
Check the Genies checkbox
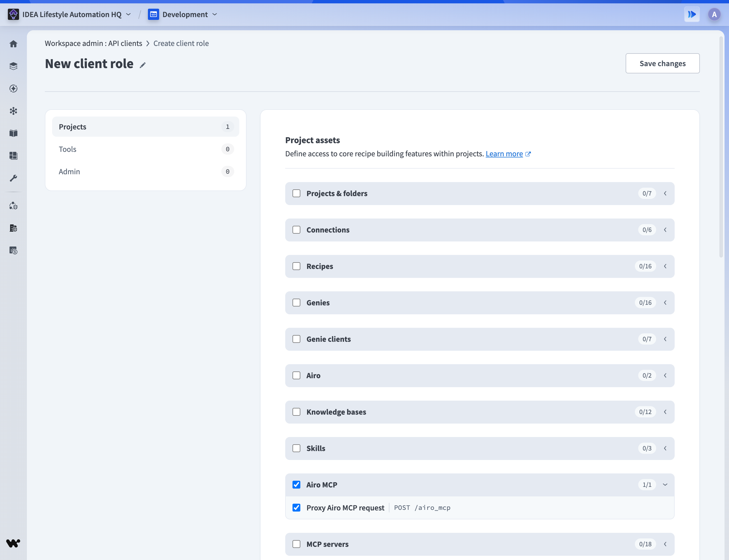click(296, 303)
